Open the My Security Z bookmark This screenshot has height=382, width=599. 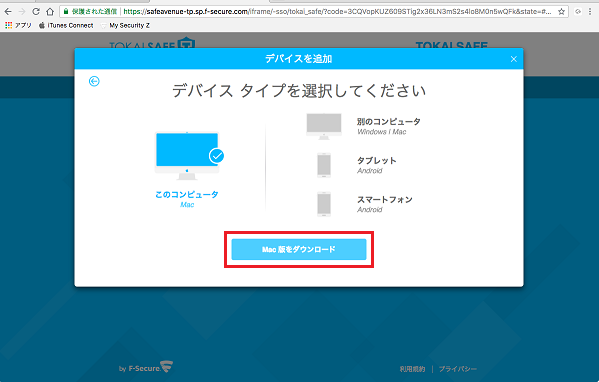[125, 25]
